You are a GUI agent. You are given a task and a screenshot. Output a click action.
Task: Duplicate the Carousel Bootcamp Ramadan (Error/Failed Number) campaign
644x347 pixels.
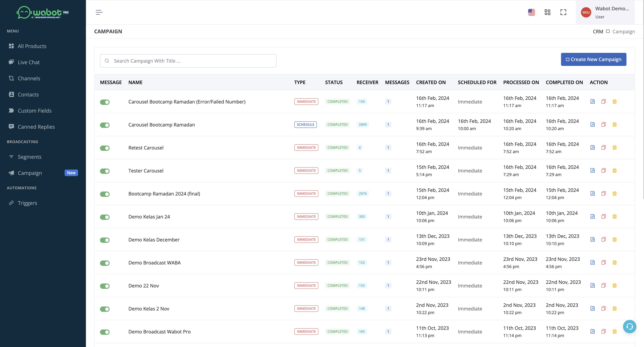(603, 101)
